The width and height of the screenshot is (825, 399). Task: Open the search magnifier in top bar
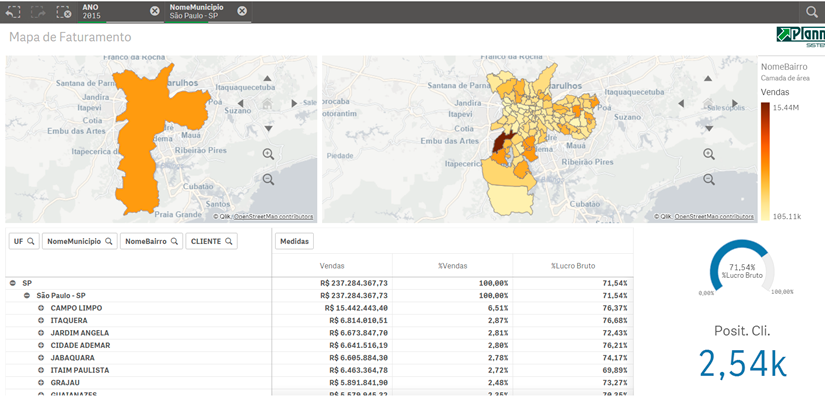point(812,12)
